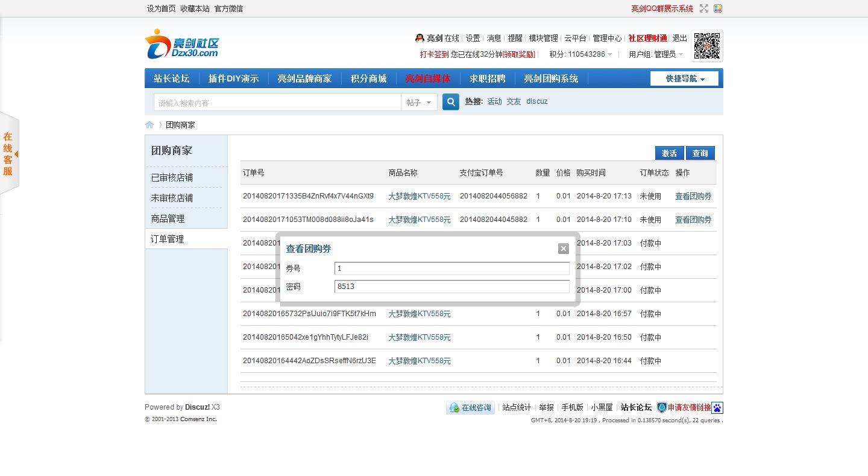Expand the 帖子 search type dropdown
This screenshot has height=476, width=868.
[x=420, y=103]
